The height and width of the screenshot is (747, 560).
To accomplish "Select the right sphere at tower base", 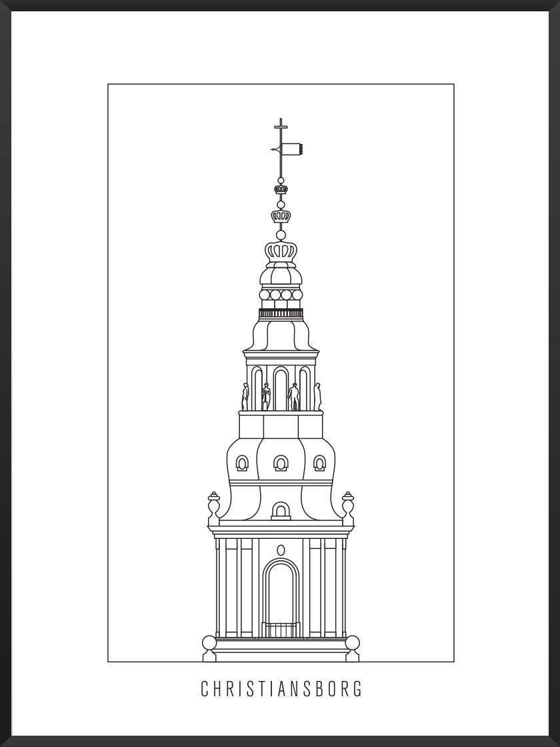I will [x=352, y=644].
